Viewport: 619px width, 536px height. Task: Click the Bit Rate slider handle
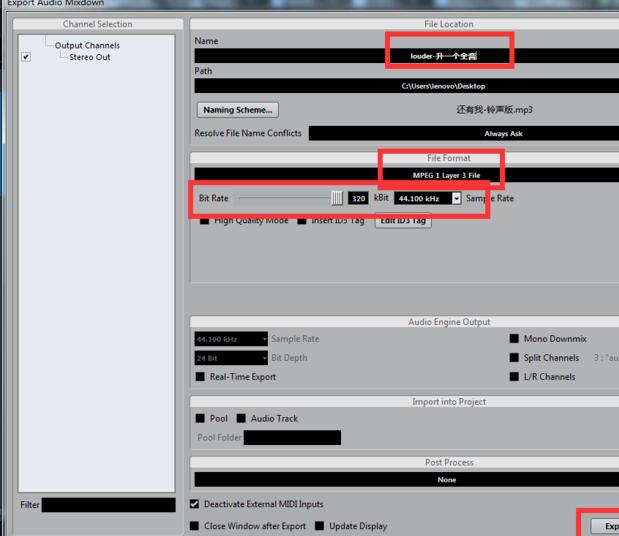(337, 198)
